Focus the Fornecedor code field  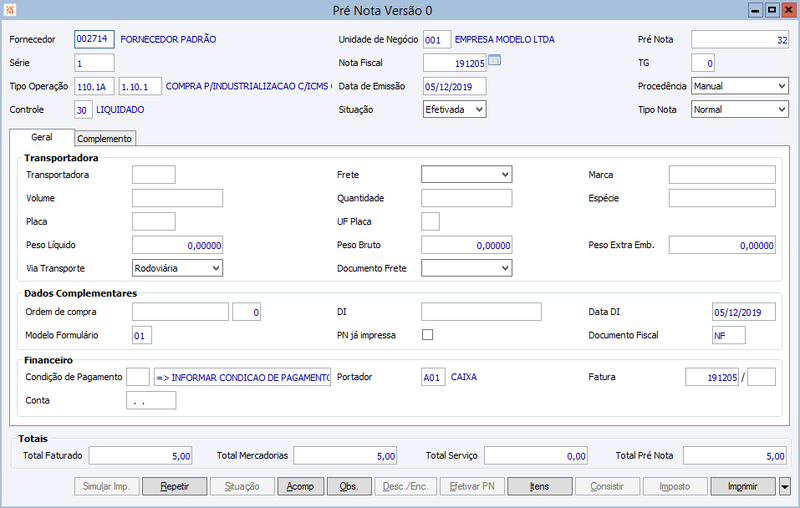tap(94, 39)
